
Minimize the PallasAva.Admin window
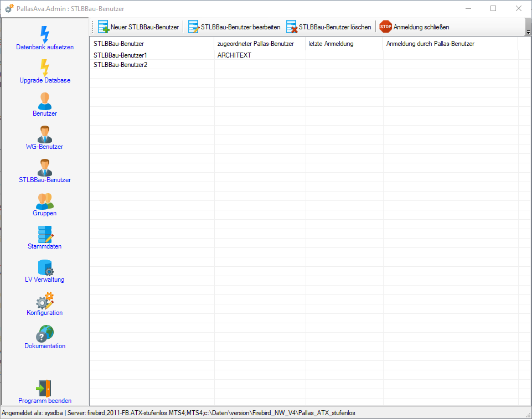pos(468,8)
